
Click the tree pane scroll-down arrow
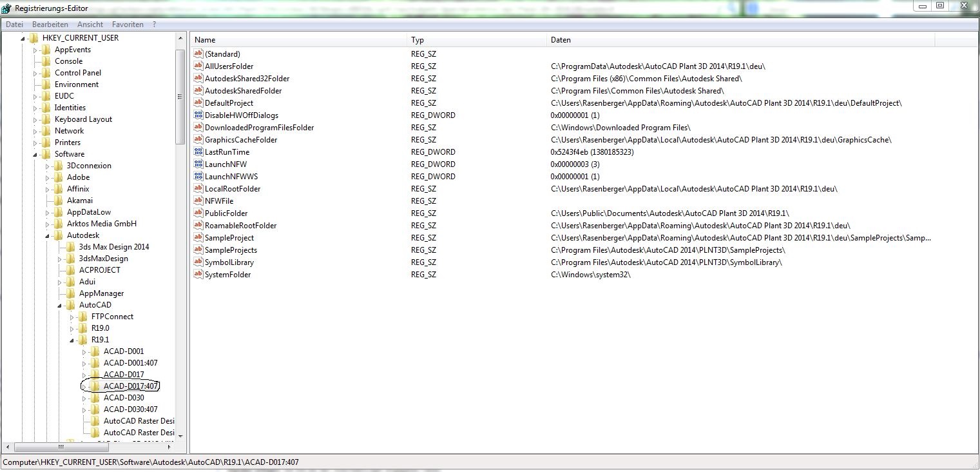pyautogui.click(x=180, y=435)
